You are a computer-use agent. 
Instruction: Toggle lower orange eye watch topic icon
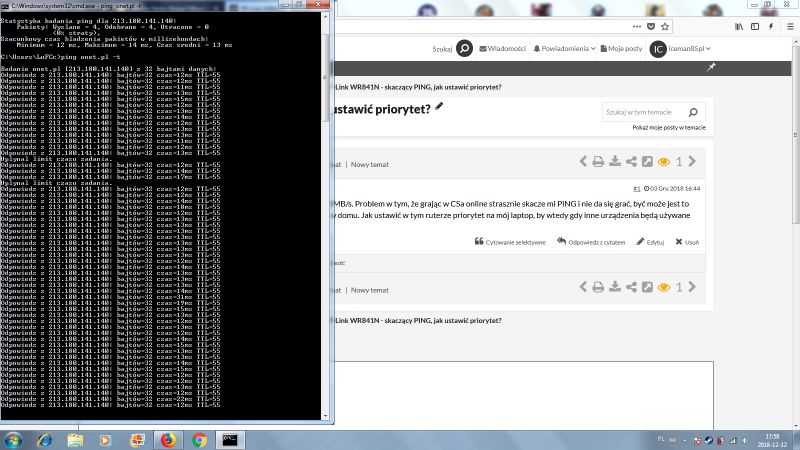point(664,287)
